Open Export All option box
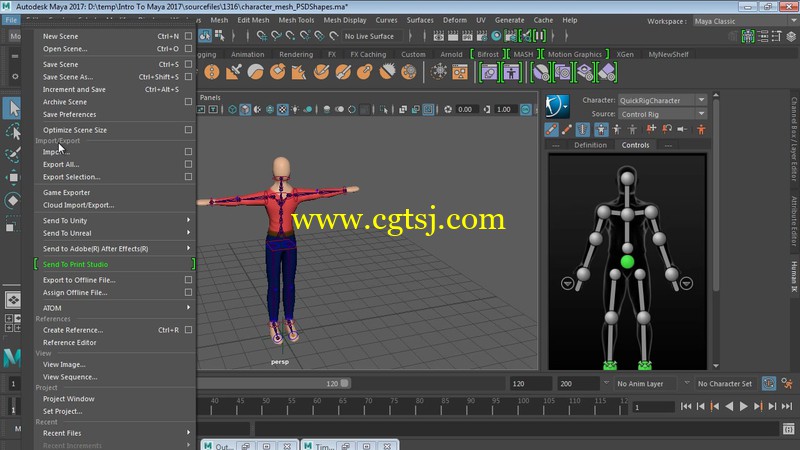This screenshot has width=800, height=450. point(188,164)
